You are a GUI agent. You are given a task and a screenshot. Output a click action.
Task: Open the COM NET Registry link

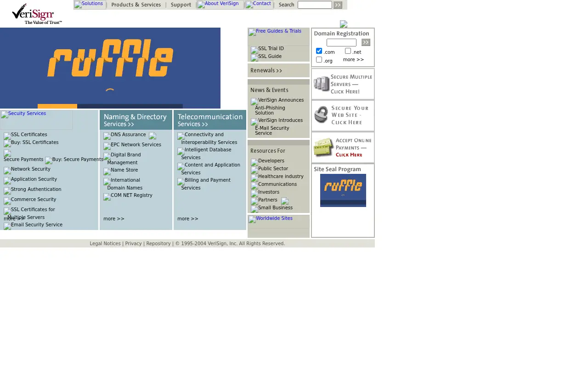tap(131, 195)
